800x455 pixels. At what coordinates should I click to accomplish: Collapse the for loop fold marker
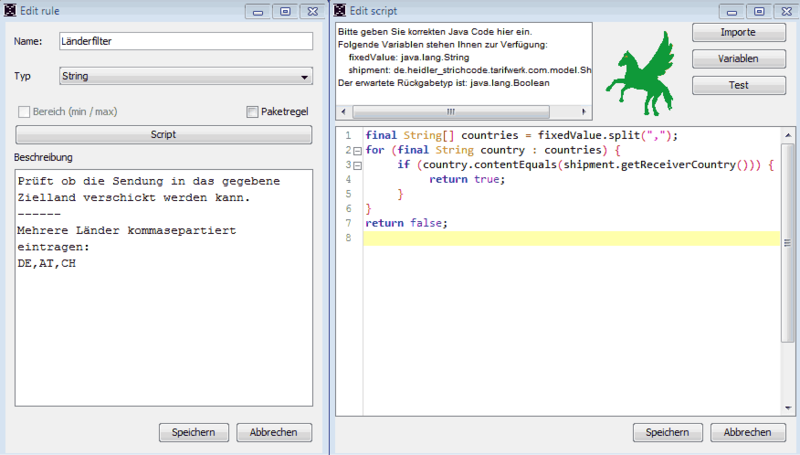356,150
